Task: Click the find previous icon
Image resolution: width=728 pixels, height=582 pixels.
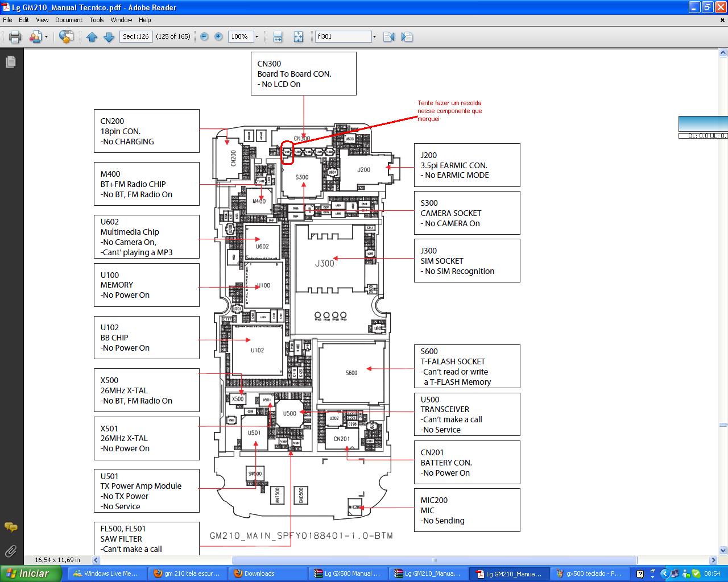Action: coord(389,37)
